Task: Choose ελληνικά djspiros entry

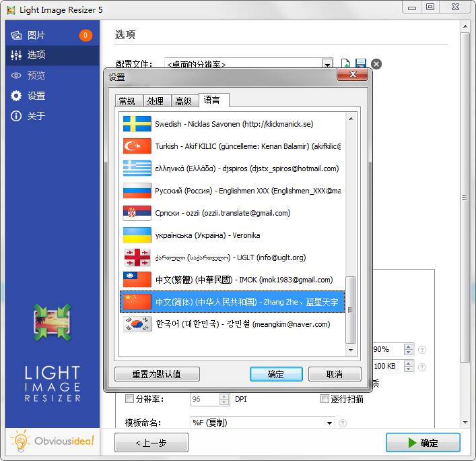Action: pos(232,168)
